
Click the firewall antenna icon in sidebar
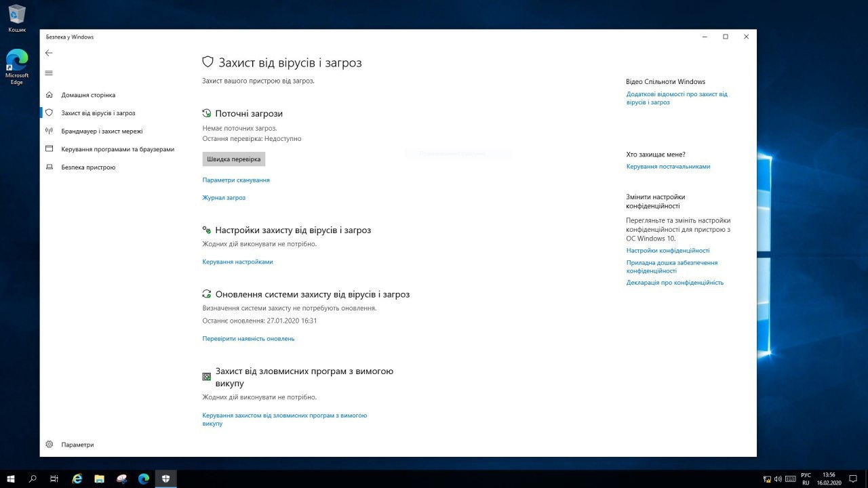49,131
